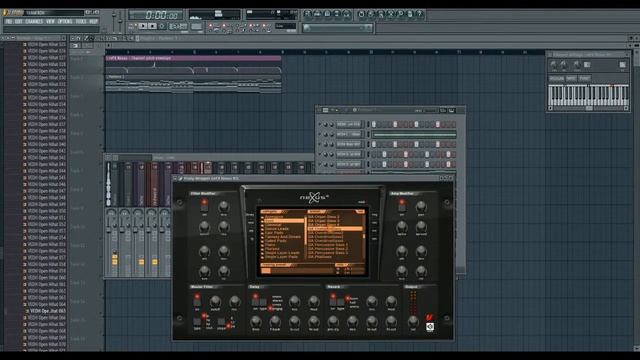Viewport: 640px width, 360px height.
Task: Click keyboard editor icon in step sequencer header
Action: click(x=451, y=110)
